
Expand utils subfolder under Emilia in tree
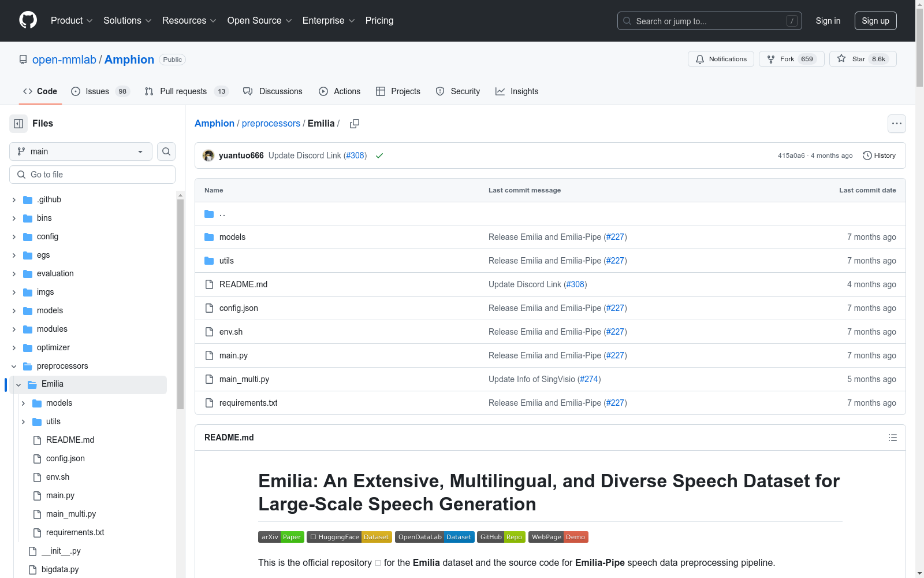pos(23,422)
